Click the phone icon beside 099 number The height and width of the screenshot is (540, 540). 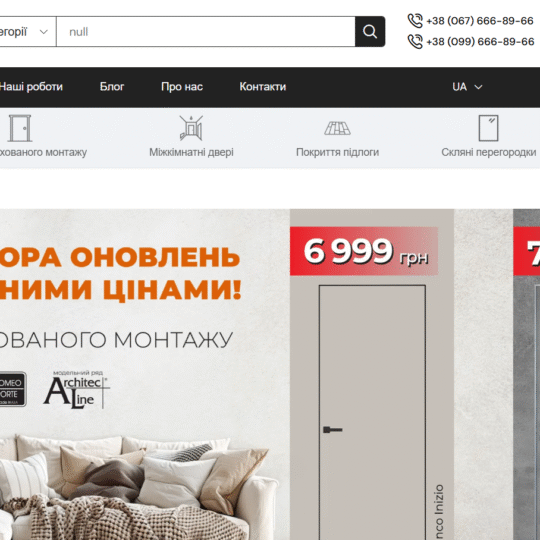[x=415, y=42]
